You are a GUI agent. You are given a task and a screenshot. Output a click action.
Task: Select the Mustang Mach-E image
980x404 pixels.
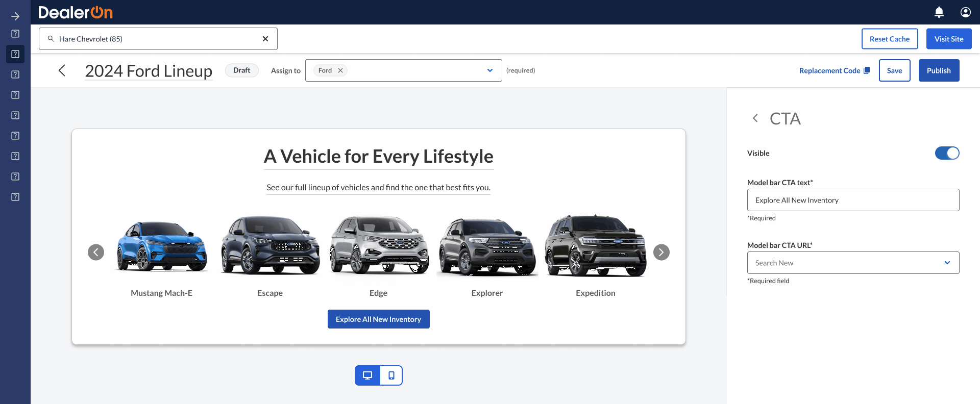161,247
